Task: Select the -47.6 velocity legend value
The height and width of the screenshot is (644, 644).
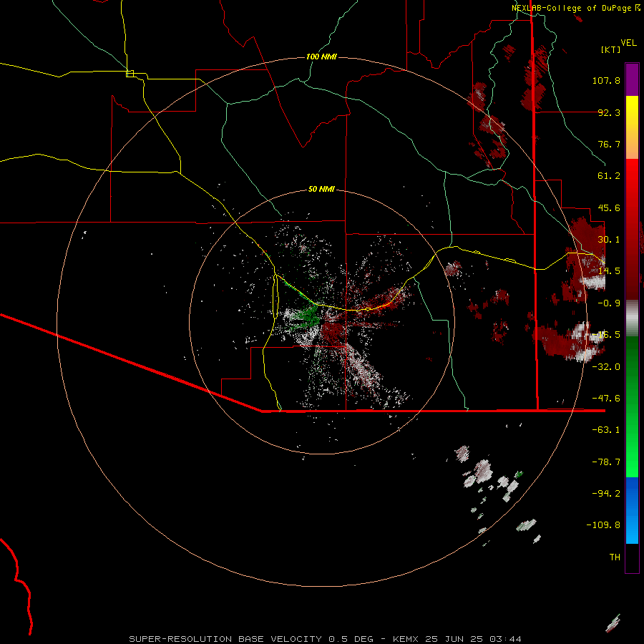Action: (x=606, y=399)
